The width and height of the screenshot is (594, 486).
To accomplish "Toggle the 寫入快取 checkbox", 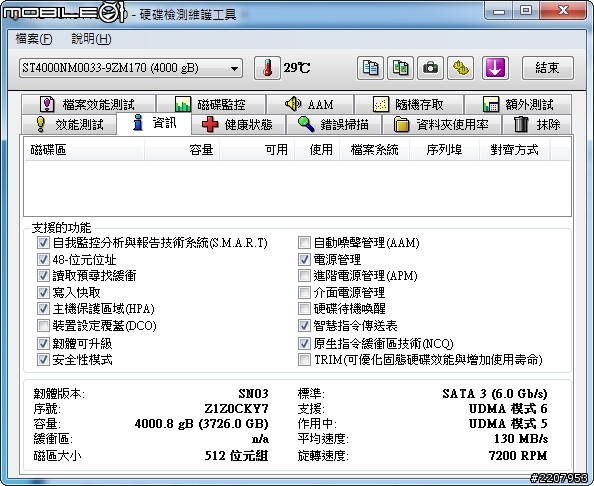I will point(43,292).
